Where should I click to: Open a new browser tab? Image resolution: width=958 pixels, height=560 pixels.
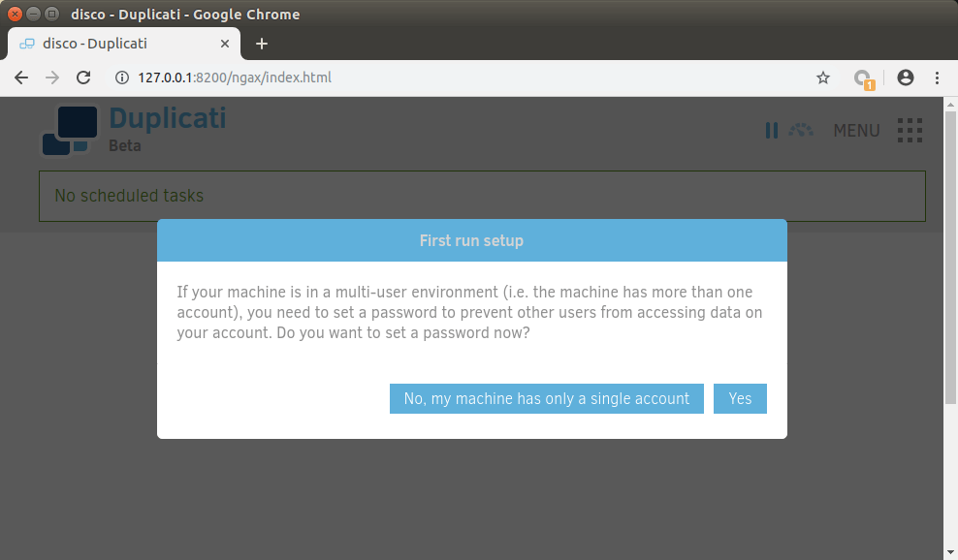[x=261, y=44]
